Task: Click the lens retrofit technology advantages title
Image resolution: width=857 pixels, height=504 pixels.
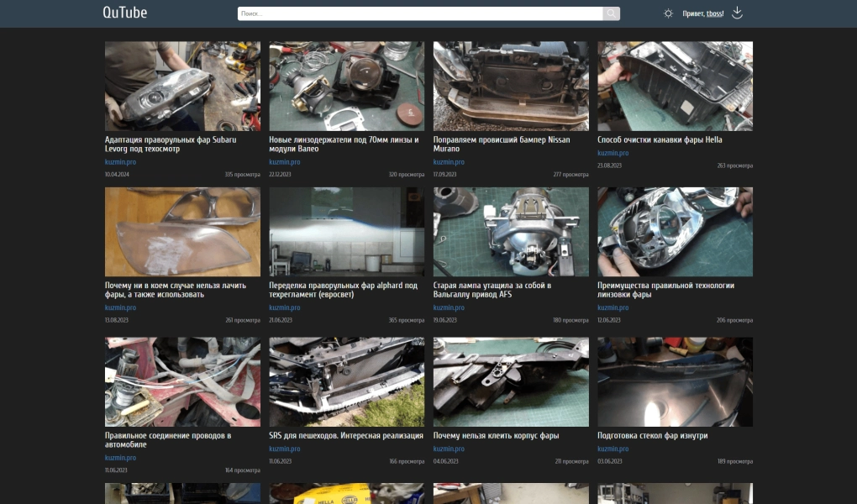Action: click(x=665, y=290)
